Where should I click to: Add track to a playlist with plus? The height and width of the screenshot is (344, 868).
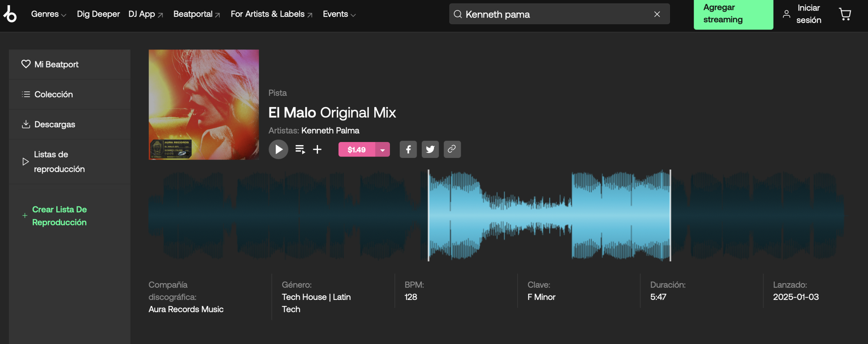click(x=317, y=149)
